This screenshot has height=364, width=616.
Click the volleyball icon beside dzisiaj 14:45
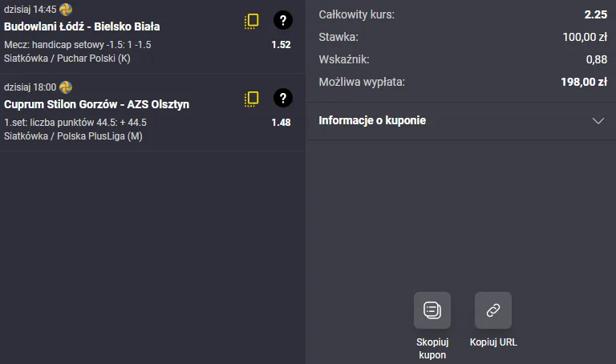point(66,9)
